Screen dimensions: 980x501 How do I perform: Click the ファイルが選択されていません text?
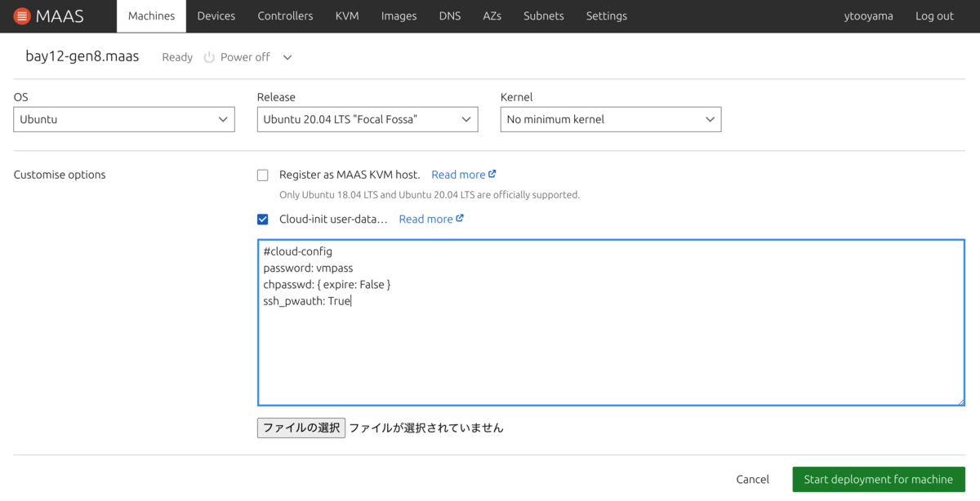[426, 428]
